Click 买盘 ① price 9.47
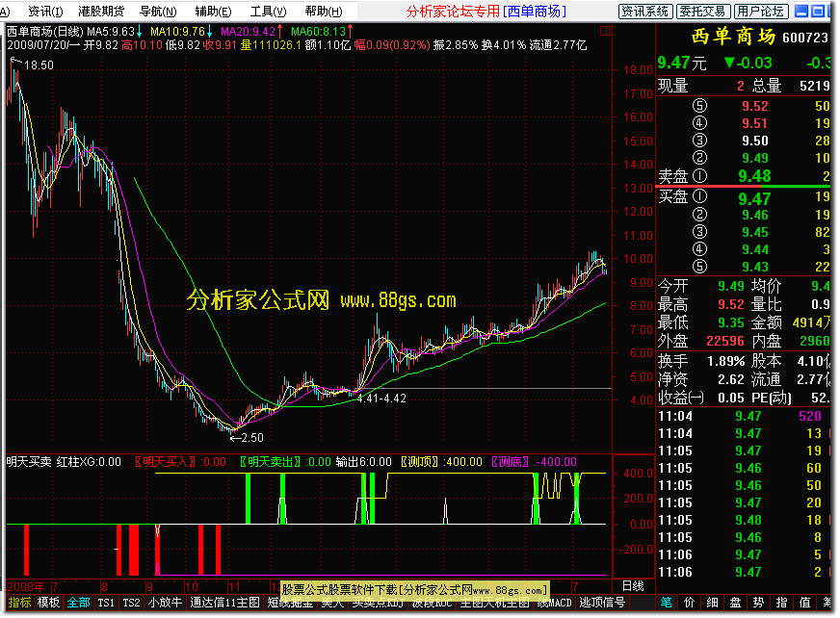The height and width of the screenshot is (618, 840). coord(754,198)
